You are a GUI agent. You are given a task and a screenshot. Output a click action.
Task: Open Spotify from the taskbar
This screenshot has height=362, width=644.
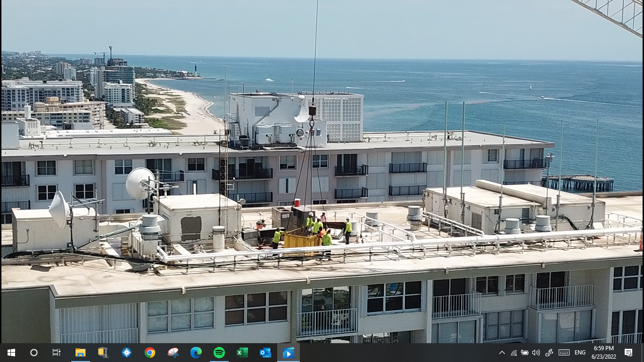coord(219,353)
